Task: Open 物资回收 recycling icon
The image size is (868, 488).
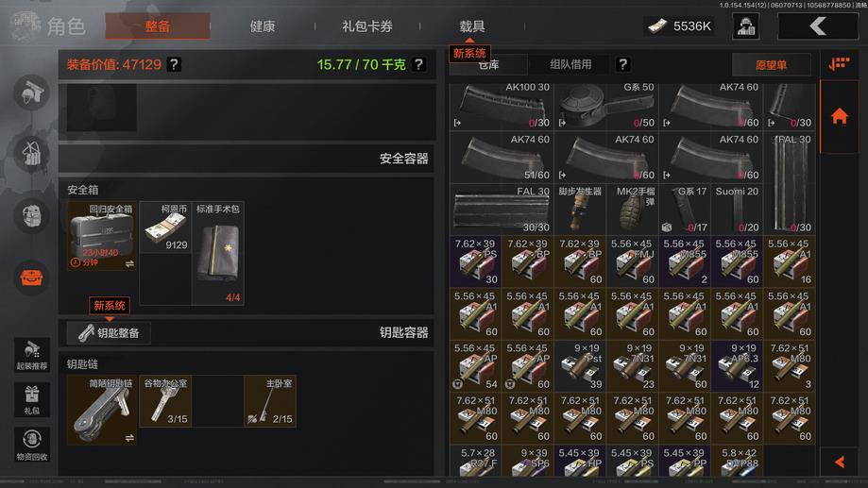Action: pos(31,445)
